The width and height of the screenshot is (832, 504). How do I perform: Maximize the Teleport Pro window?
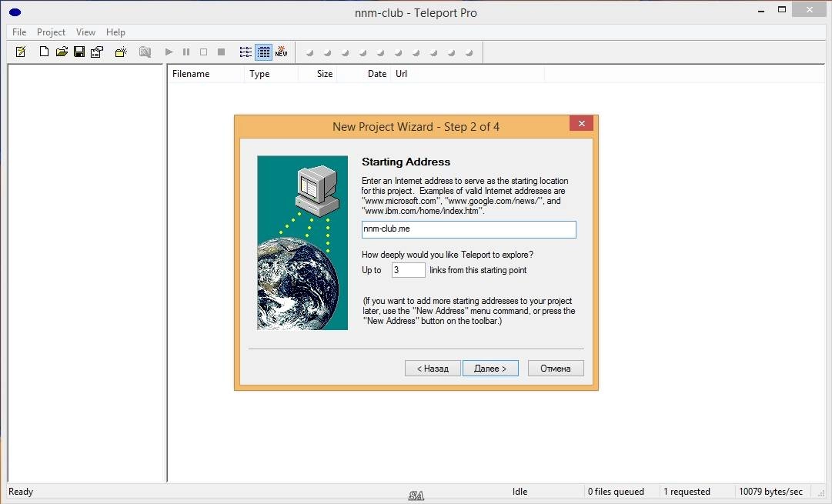click(x=782, y=9)
